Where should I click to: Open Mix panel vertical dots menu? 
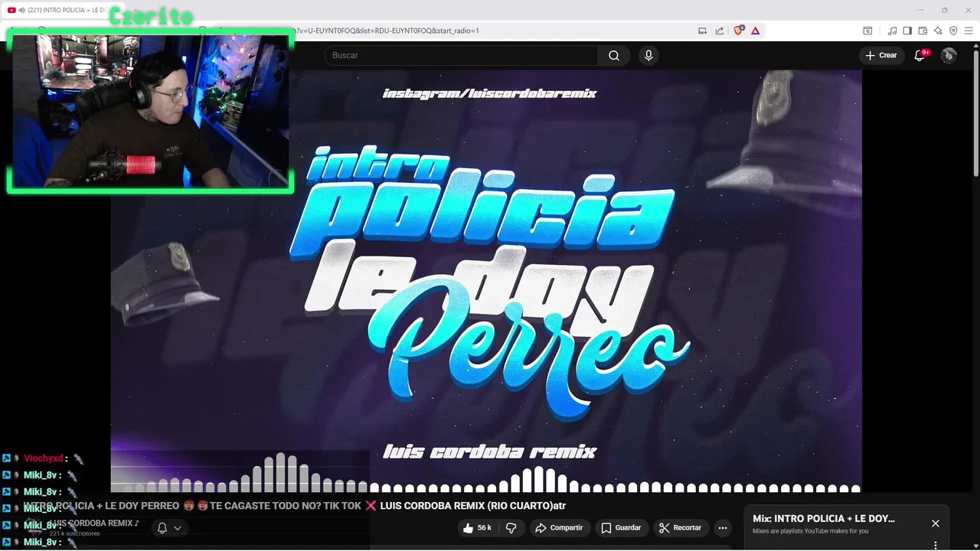pos(935,545)
